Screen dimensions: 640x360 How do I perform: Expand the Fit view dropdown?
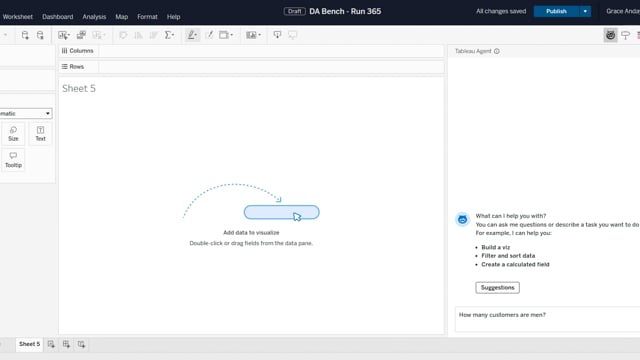coord(226,35)
